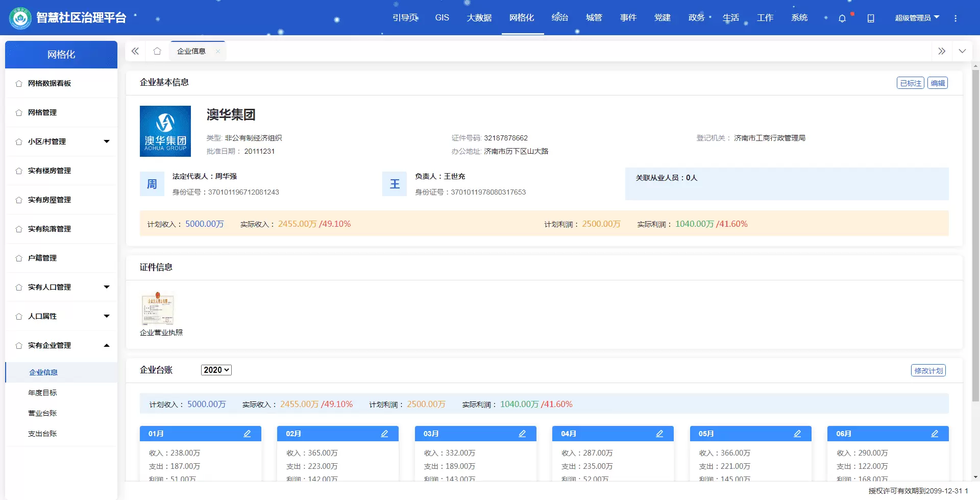Select 年度目标 in the sidebar

click(42, 393)
